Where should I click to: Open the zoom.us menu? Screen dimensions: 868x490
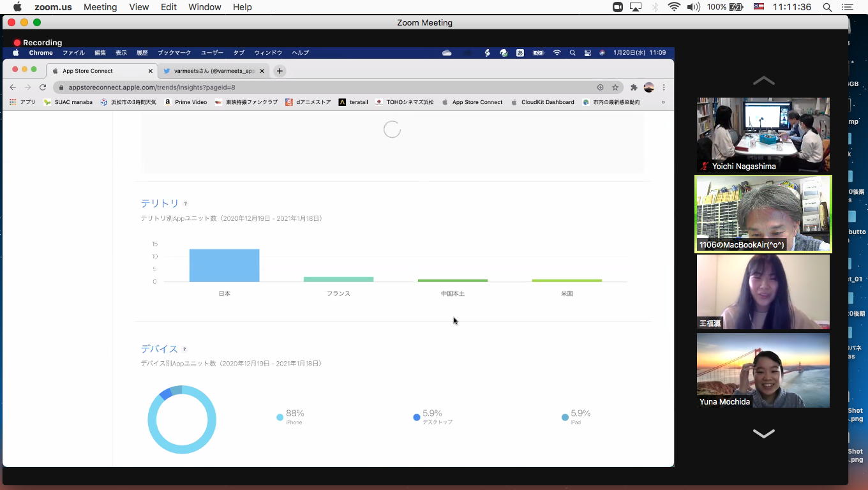tap(54, 7)
